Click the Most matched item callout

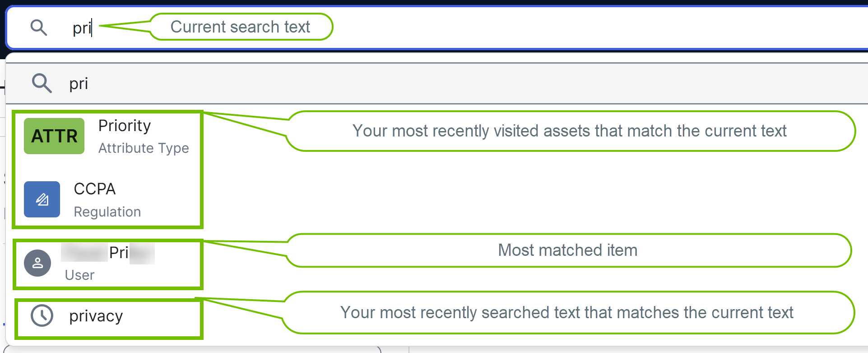567,250
